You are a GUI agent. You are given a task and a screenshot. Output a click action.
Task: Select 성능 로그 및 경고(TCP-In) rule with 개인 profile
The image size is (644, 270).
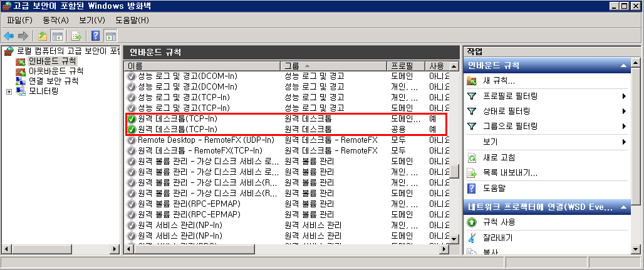pos(287,97)
